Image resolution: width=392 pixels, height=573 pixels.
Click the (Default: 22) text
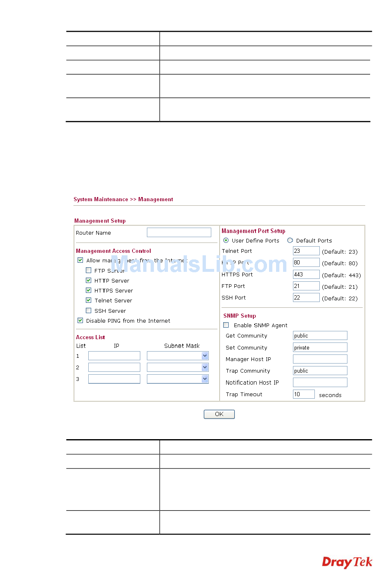[340, 298]
